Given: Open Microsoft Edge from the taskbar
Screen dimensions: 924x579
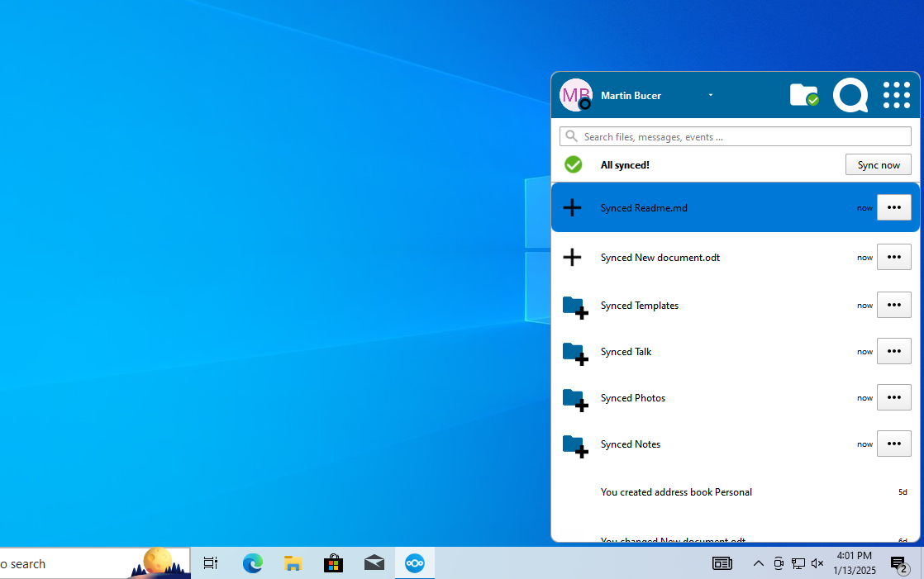Looking at the screenshot, I should tap(253, 563).
